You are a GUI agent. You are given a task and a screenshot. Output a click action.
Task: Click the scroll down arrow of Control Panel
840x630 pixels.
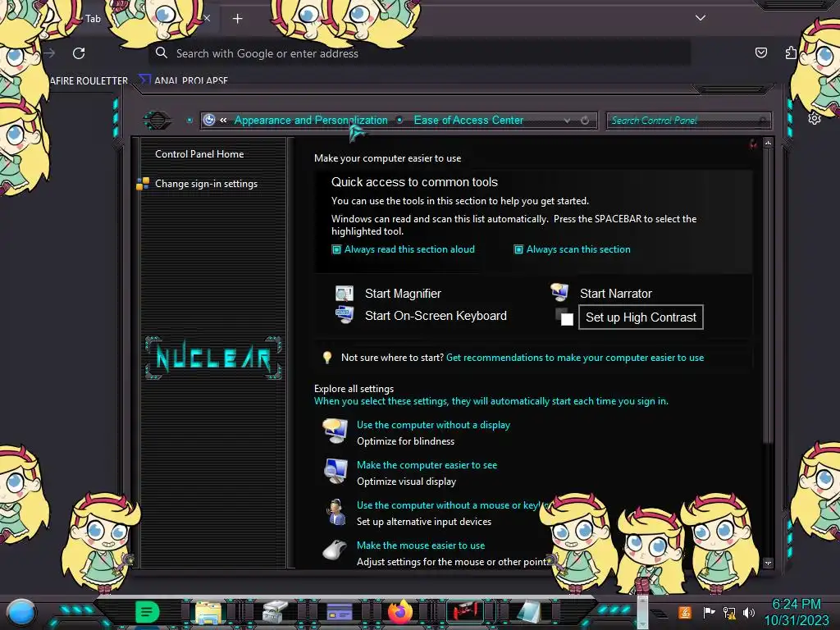pos(768,563)
